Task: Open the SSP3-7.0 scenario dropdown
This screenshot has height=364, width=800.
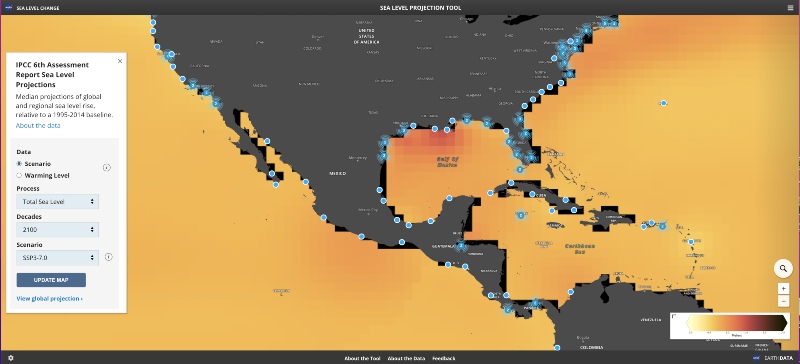Action: (x=58, y=258)
